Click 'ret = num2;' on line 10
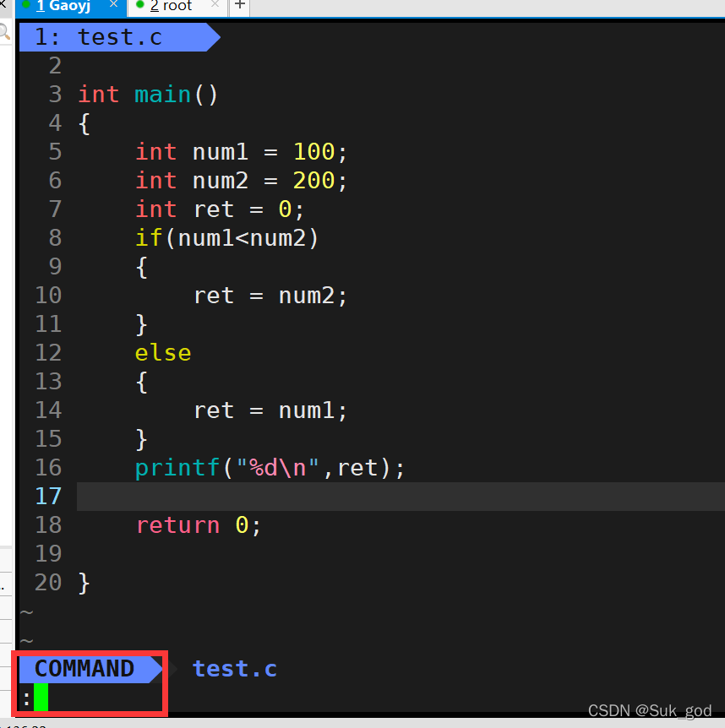The image size is (725, 728). pyautogui.click(x=270, y=296)
